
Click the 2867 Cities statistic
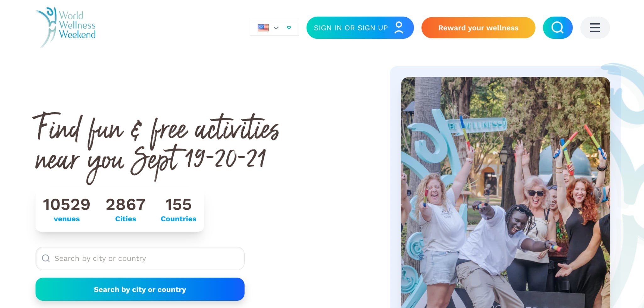125,209
